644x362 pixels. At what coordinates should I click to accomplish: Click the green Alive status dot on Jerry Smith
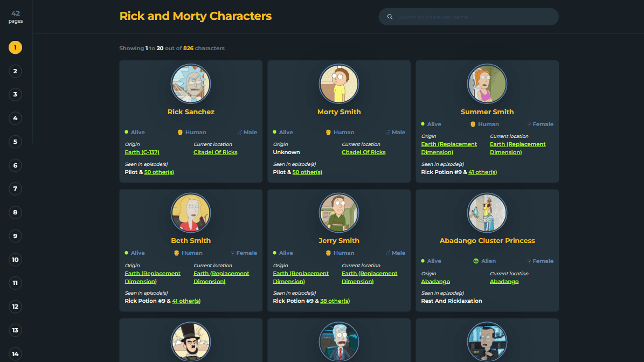tap(274, 253)
